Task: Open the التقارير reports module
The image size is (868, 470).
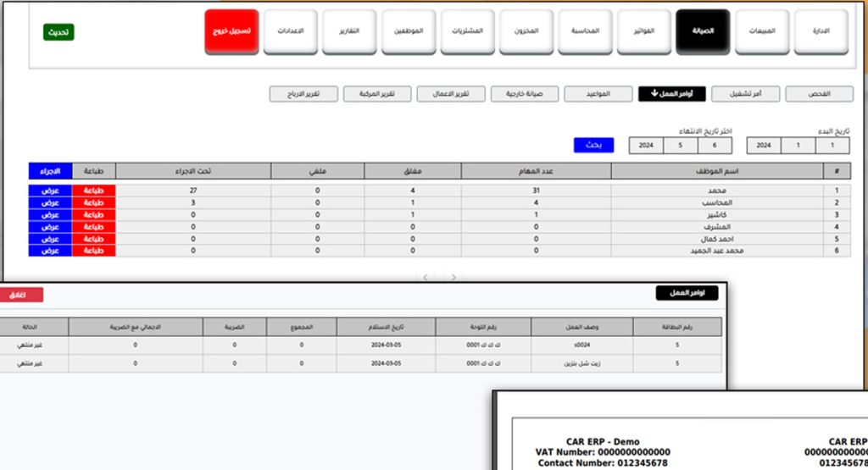Action: tap(348, 32)
